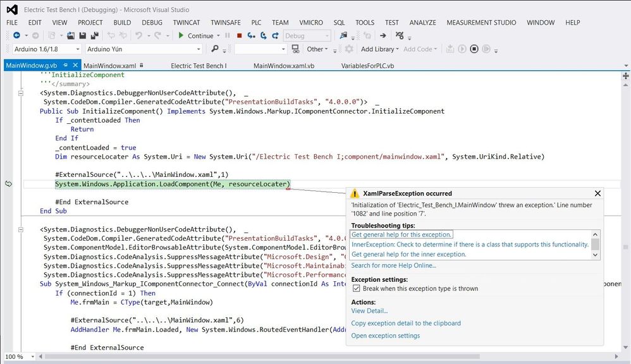Image resolution: width=631 pixels, height=364 pixels.
Task: Click 'Open exception settings' link
Action: click(x=386, y=336)
